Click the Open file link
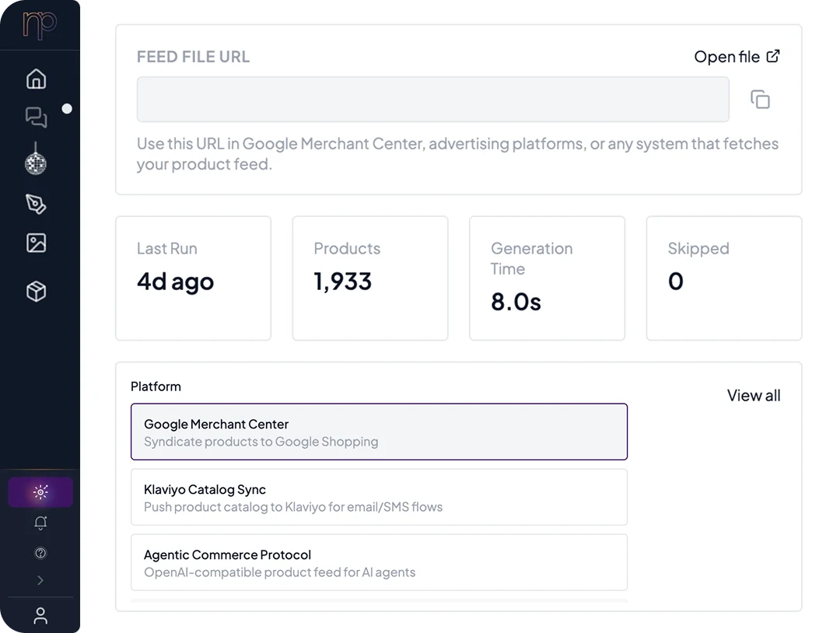The width and height of the screenshot is (840, 633). pyautogui.click(x=737, y=57)
